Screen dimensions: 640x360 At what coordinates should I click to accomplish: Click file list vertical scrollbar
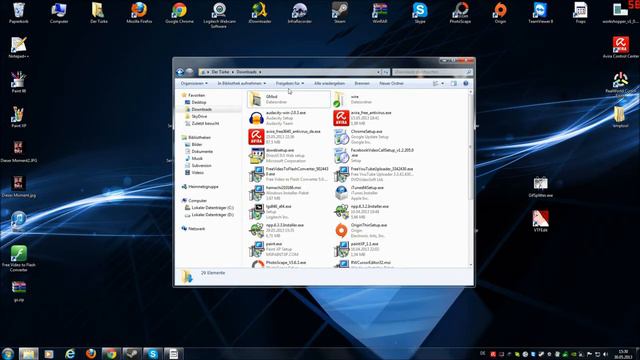471,178
